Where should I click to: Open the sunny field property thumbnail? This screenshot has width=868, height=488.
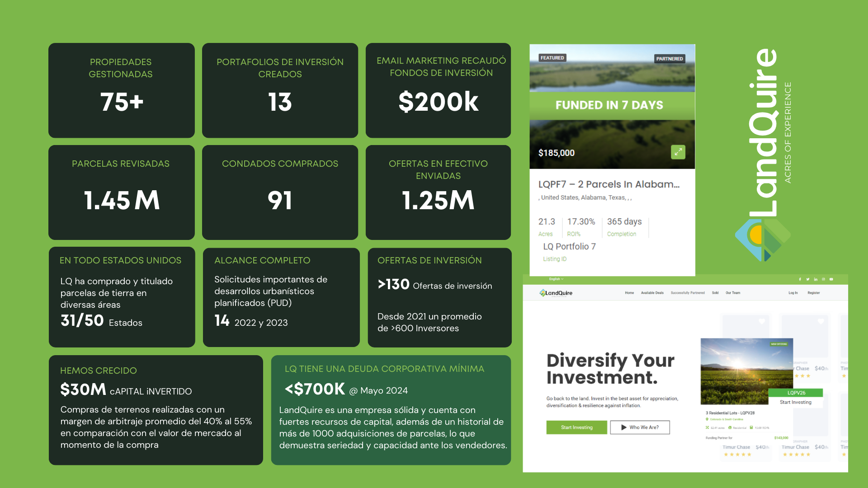(x=746, y=371)
